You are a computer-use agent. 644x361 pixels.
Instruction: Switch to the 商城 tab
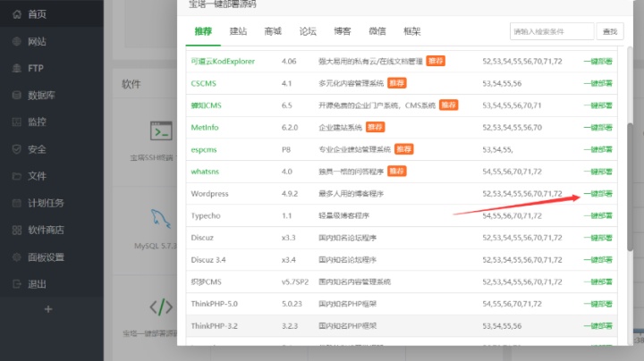pos(273,31)
